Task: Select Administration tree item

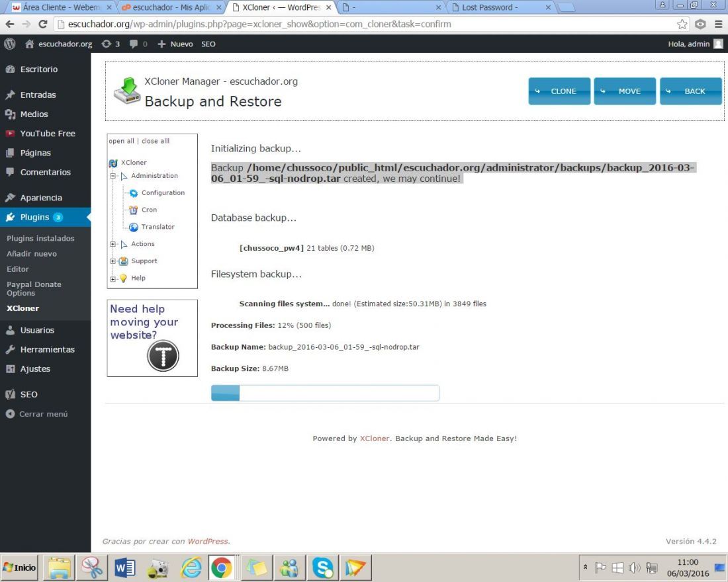Action: [x=154, y=176]
